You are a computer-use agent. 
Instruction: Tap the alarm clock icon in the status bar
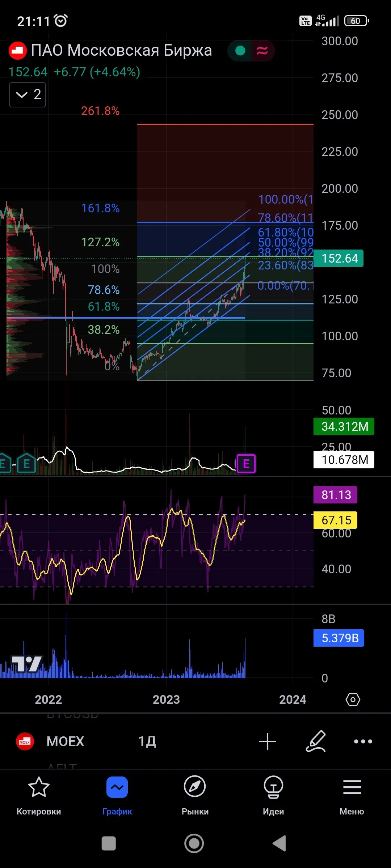click(x=61, y=21)
